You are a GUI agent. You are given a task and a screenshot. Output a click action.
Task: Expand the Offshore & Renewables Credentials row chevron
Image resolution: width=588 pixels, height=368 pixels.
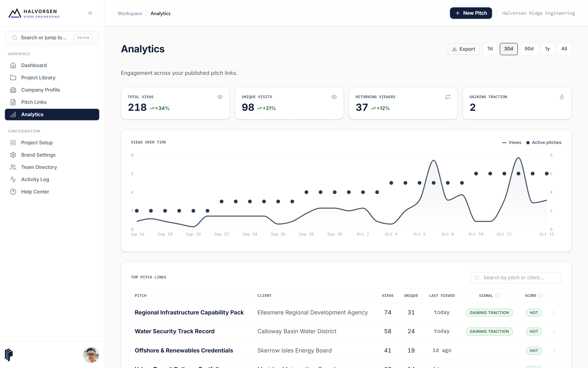554,350
